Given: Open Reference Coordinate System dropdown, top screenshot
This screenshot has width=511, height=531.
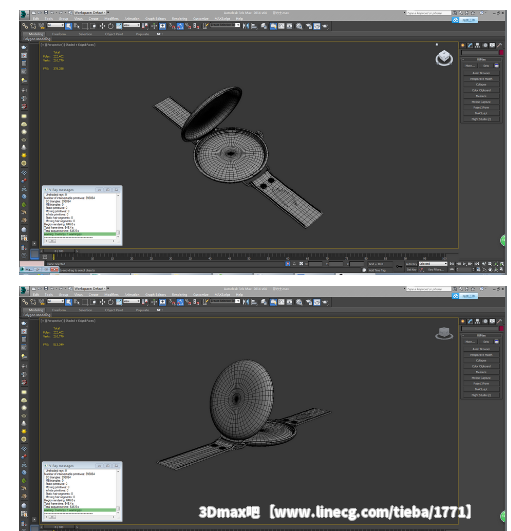Looking at the screenshot, I should tap(132, 25).
